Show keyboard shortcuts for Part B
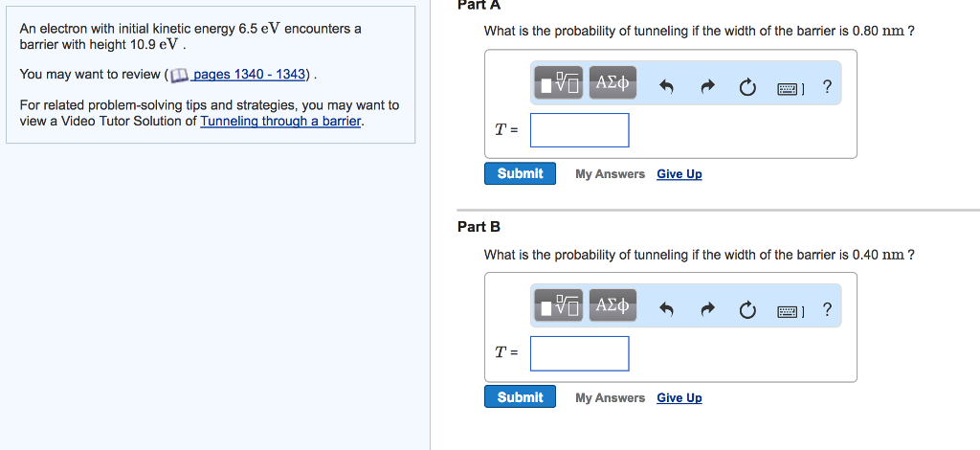 click(790, 309)
